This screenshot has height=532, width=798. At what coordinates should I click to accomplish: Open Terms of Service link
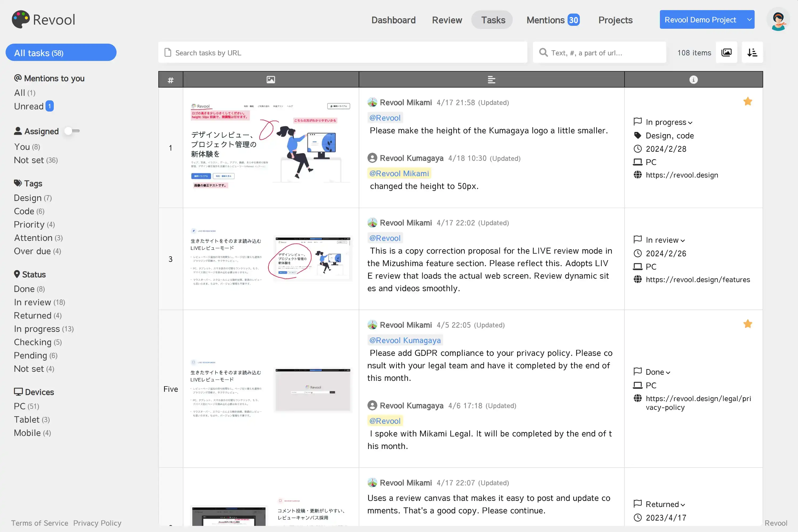pos(40,523)
